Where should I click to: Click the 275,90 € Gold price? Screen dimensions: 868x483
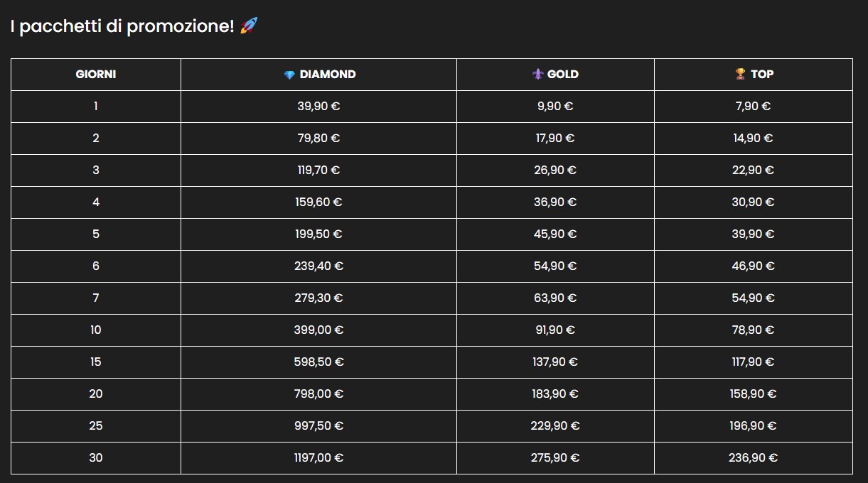(555, 458)
